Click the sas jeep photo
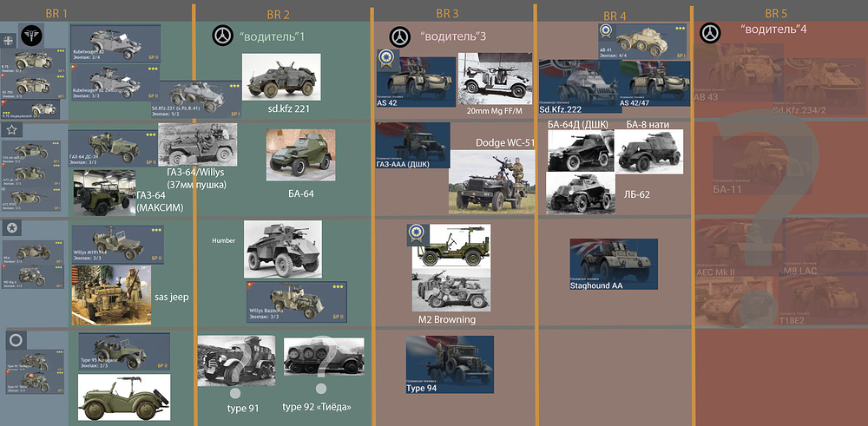868x426 pixels. pos(111,295)
